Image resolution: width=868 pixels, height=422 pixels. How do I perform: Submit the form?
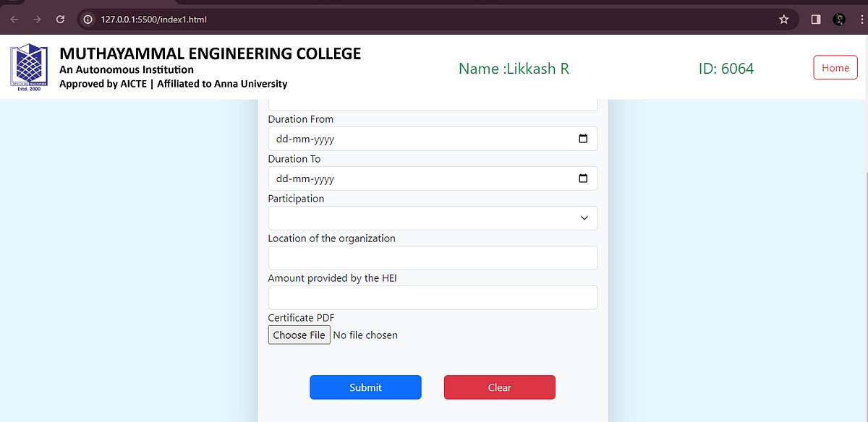coord(365,387)
